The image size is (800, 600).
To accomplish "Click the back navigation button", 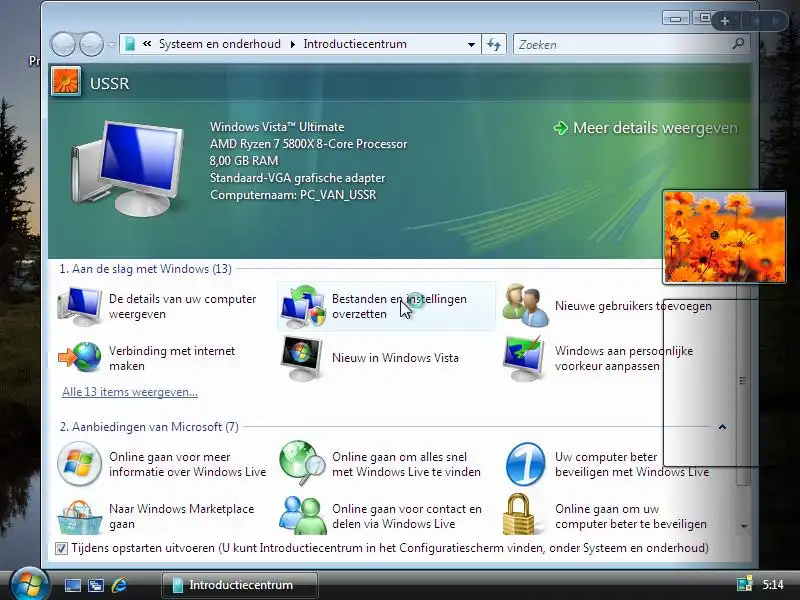I will (63, 44).
